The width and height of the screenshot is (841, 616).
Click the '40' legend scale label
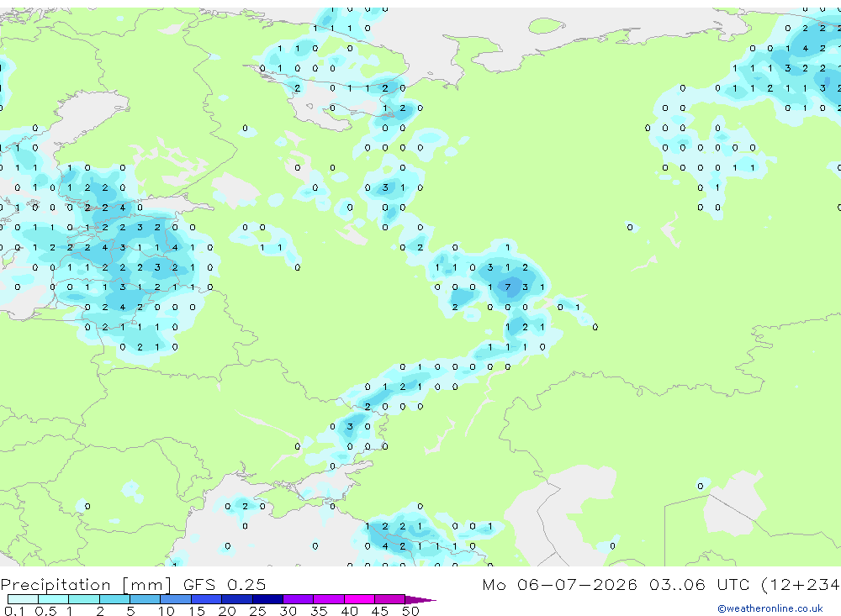(x=349, y=611)
